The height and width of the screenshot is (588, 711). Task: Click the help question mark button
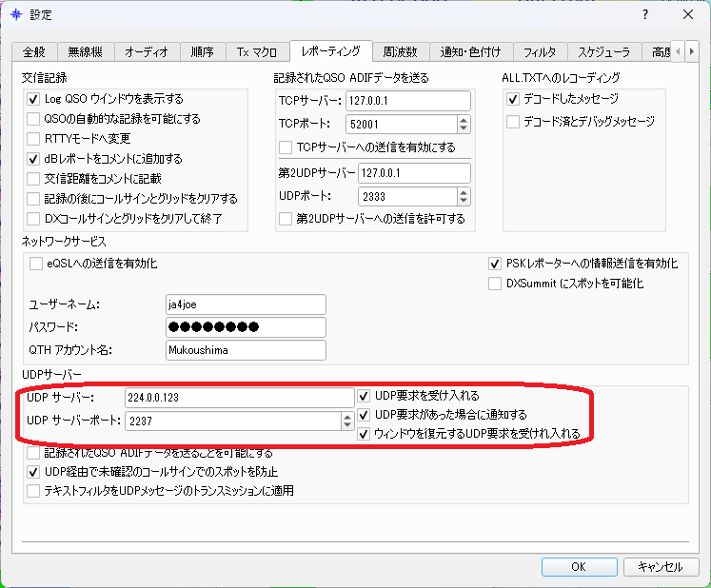(644, 14)
